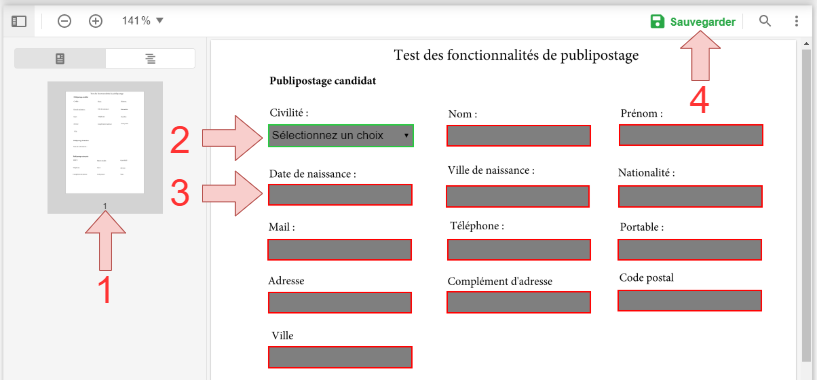Click the Téléphone input field

(519, 250)
